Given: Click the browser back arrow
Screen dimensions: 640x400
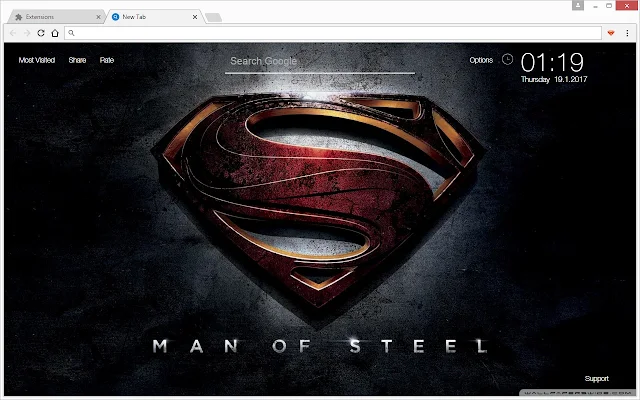Looking at the screenshot, I should pyautogui.click(x=13, y=33).
